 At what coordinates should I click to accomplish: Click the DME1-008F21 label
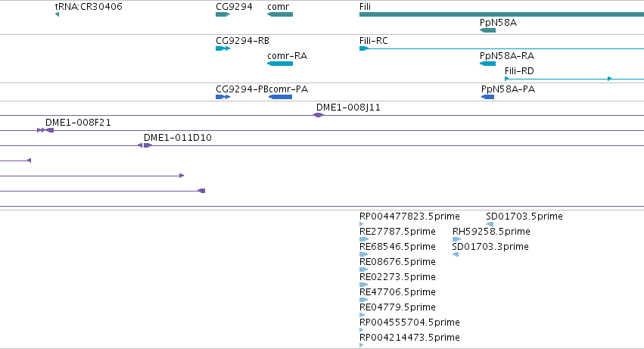[x=78, y=123]
